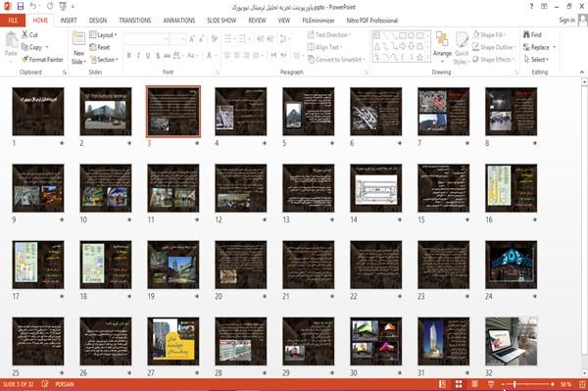Screen dimensions: 588x391
Task: Select slide 1 thumbnail
Action: (x=38, y=112)
